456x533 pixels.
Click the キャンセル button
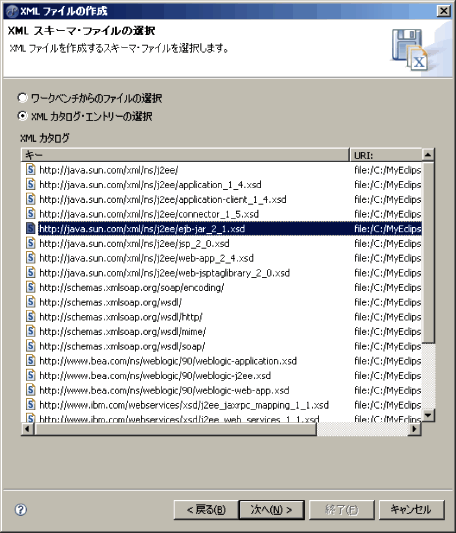point(411,509)
